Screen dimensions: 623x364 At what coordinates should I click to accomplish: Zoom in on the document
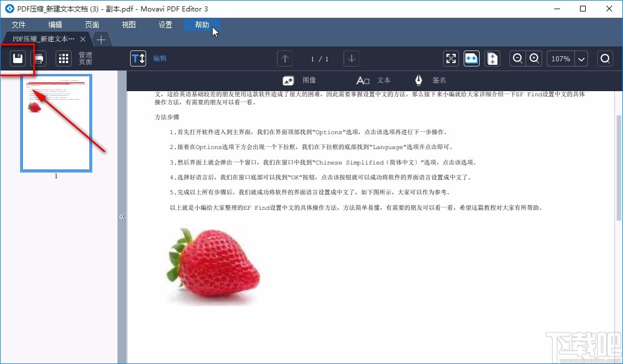click(534, 58)
